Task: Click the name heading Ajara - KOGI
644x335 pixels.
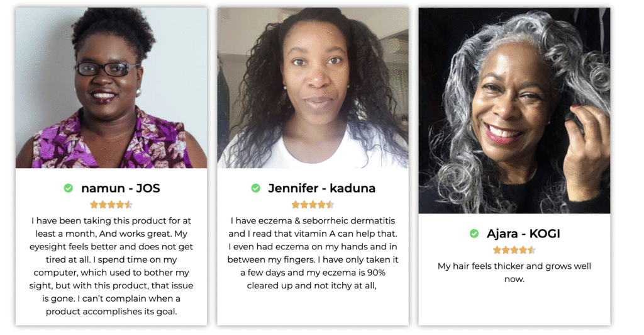Action: [x=523, y=234]
